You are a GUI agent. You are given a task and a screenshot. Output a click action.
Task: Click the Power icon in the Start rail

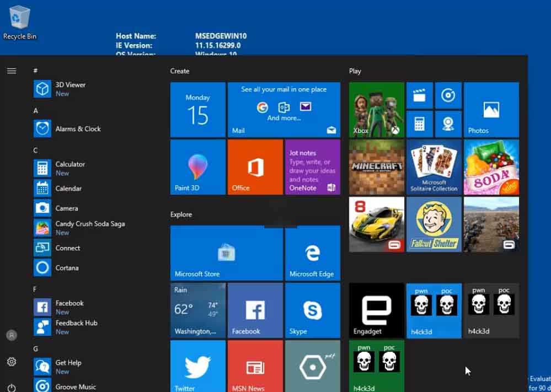12,388
